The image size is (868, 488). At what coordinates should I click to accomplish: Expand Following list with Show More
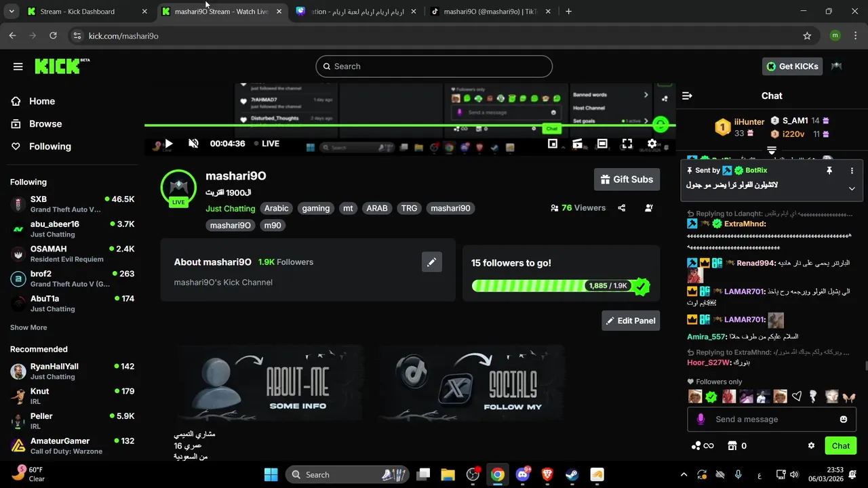click(x=28, y=327)
